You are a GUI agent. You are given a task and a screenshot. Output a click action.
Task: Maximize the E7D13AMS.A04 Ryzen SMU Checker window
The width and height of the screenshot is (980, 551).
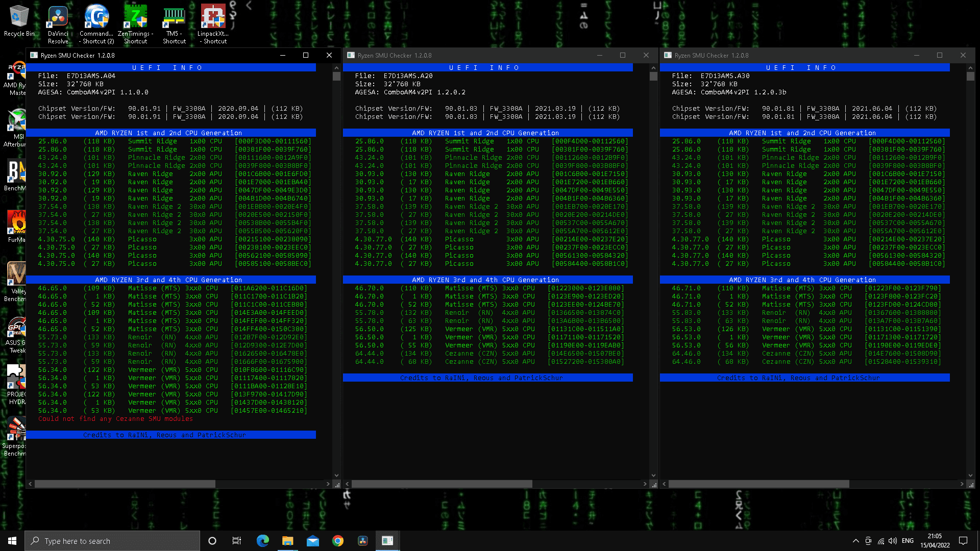coord(306,55)
